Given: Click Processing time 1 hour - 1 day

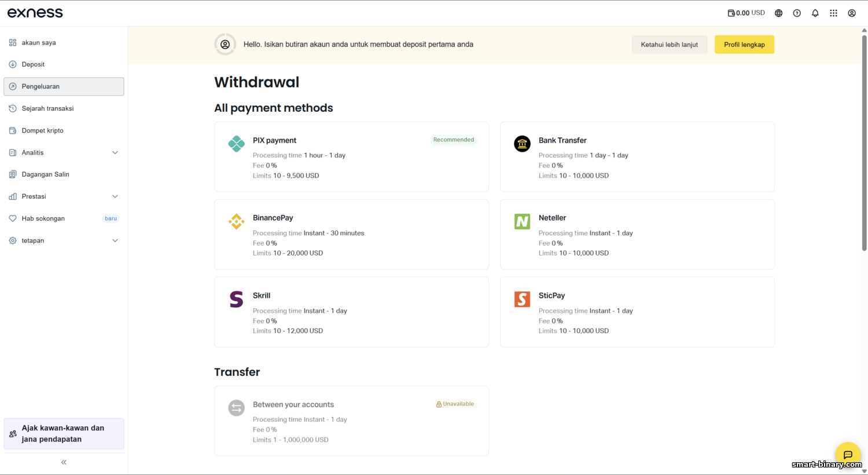Looking at the screenshot, I should click(x=299, y=155).
